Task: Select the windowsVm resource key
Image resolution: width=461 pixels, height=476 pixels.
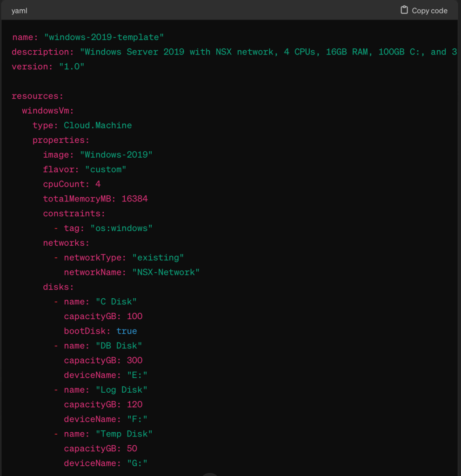Action: point(48,111)
